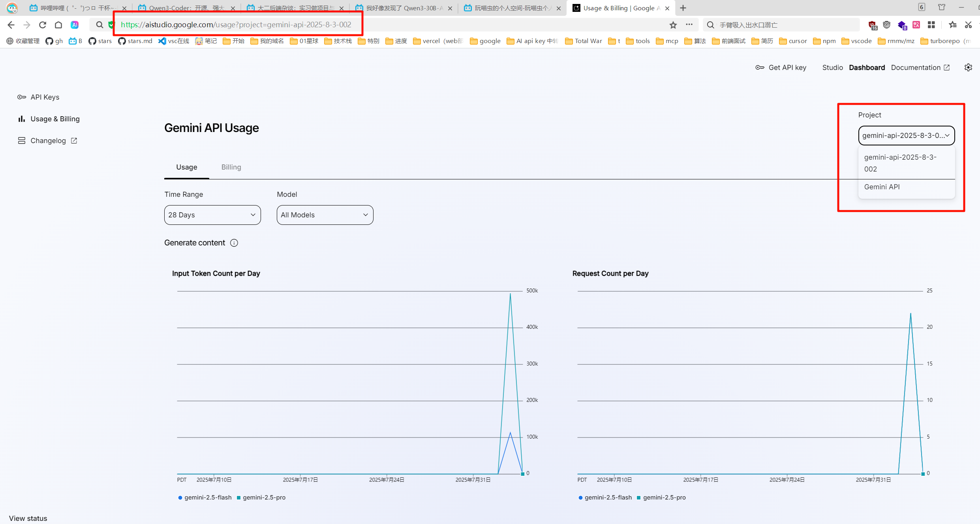
Task: Open the Dashboard link in header
Action: point(867,68)
